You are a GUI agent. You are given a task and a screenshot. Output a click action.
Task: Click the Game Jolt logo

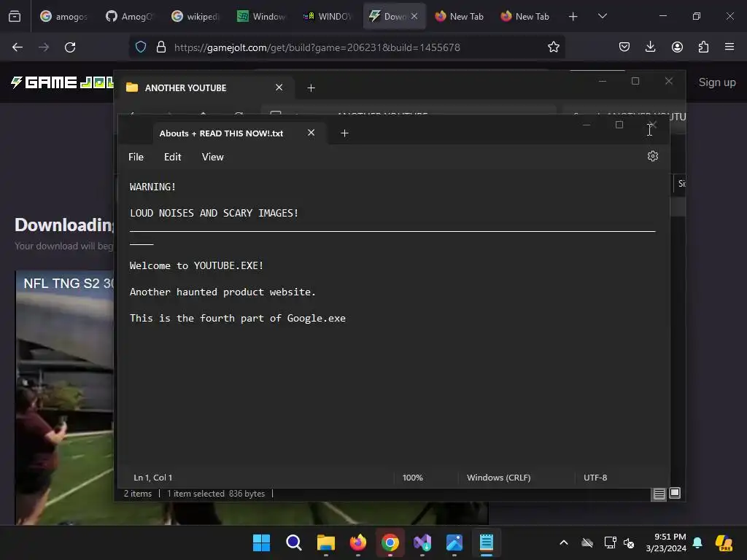tap(62, 82)
